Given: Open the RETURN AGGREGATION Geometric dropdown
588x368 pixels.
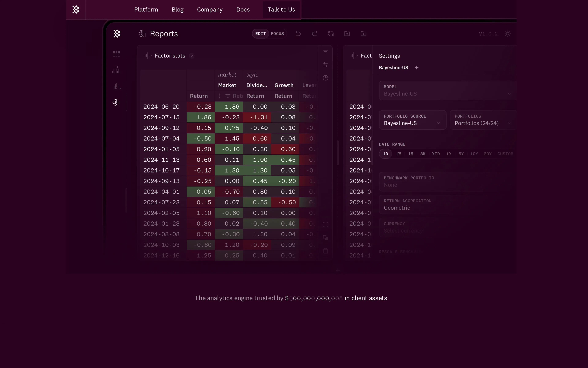Looking at the screenshot, I should (x=448, y=204).
